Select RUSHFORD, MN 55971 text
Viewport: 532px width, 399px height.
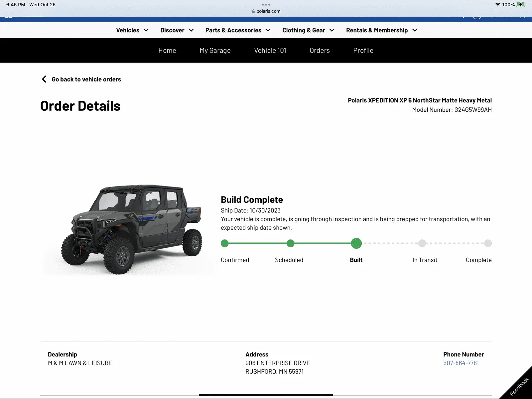tap(274, 372)
